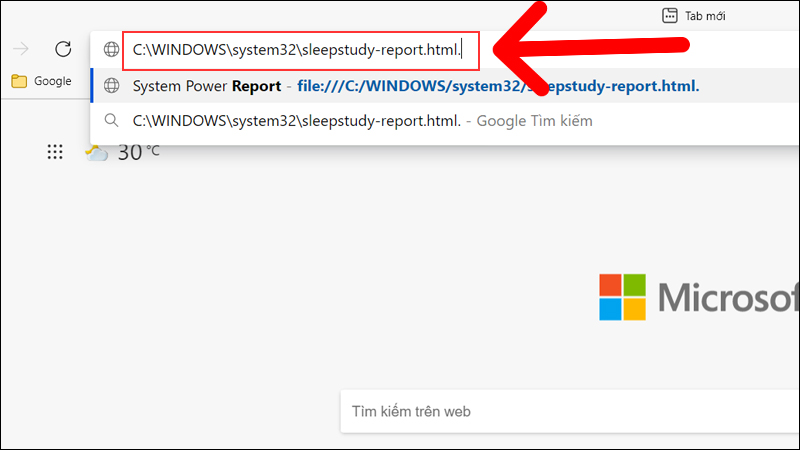Click the weather cloud icon

coord(96,153)
